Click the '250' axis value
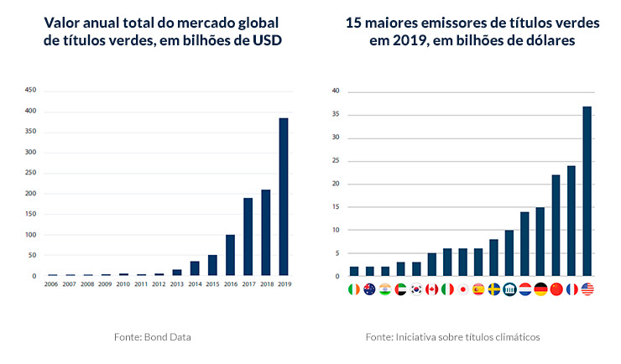The image size is (621, 364). tap(30, 173)
